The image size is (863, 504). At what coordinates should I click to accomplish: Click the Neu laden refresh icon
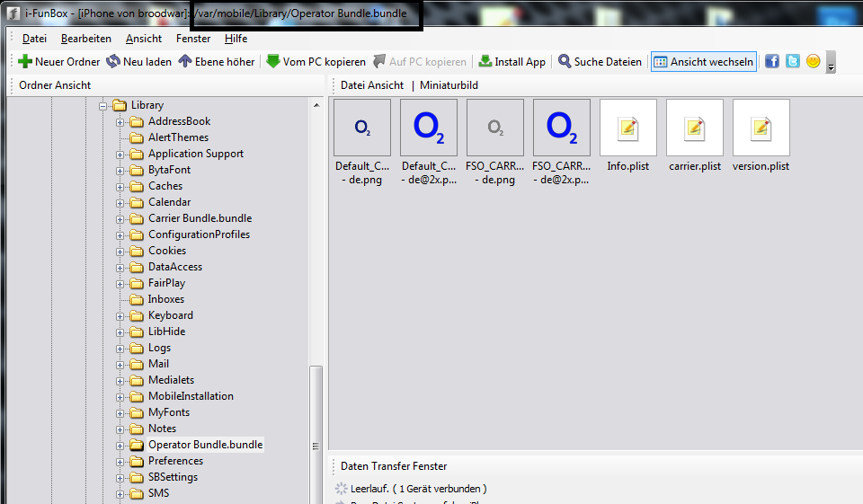pyautogui.click(x=113, y=62)
